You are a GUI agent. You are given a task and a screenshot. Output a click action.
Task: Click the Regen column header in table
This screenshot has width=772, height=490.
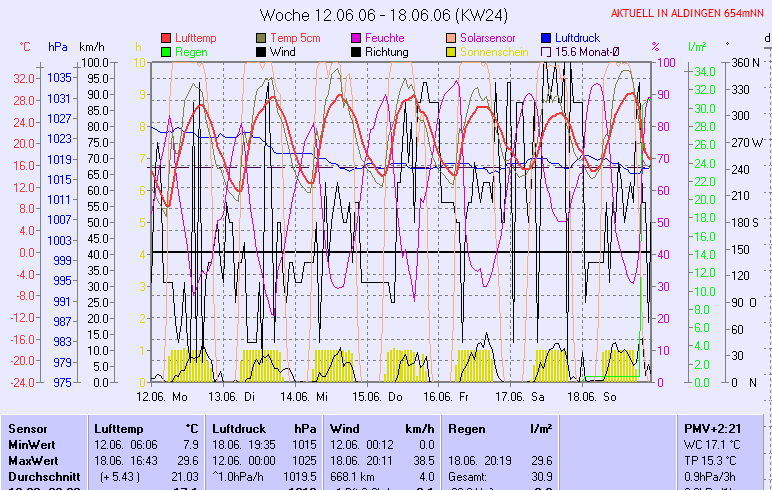point(468,428)
